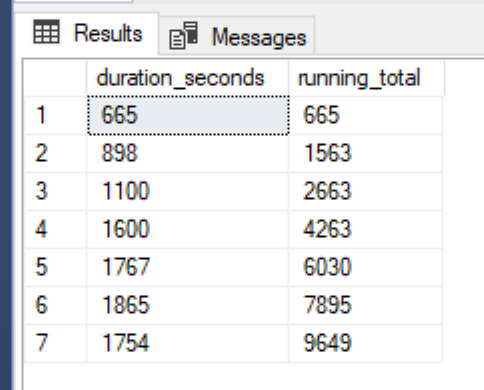The height and width of the screenshot is (390, 484).
Task: Click the Results grid icon
Action: 46,32
